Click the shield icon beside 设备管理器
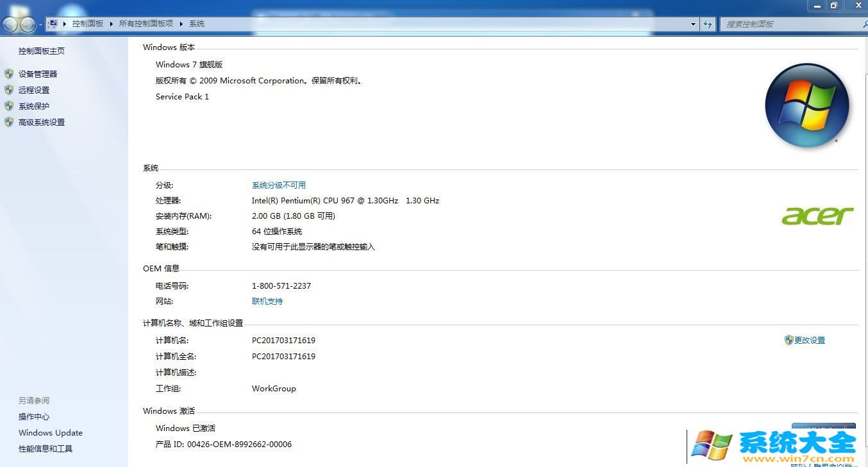 (x=9, y=74)
